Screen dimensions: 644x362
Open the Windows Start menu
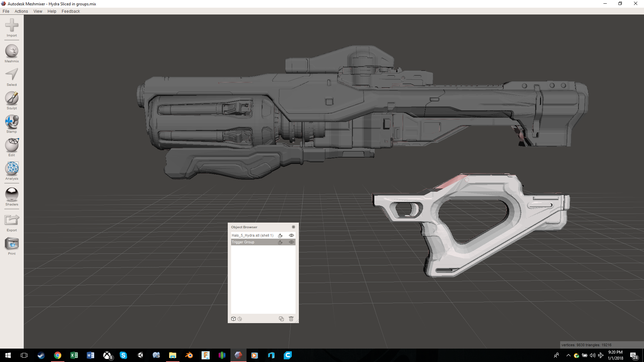click(8, 355)
